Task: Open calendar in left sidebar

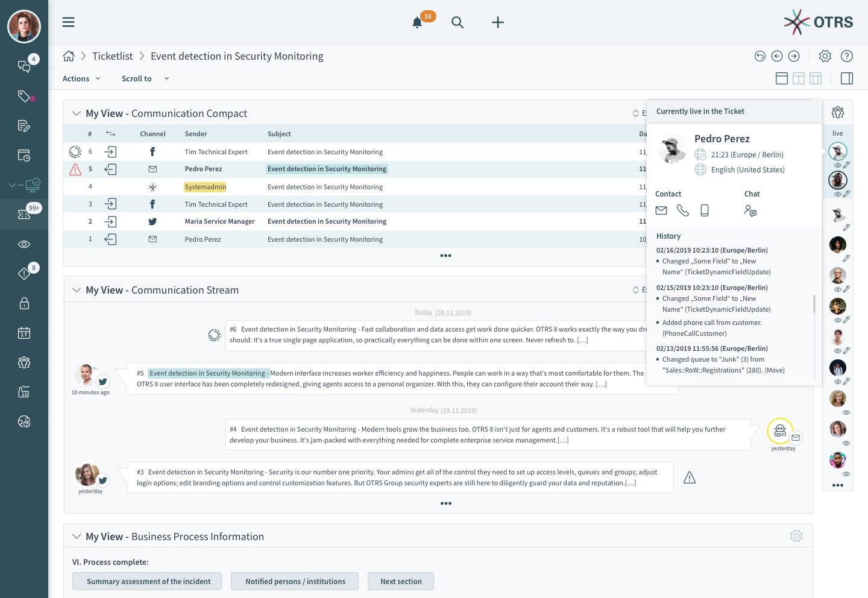Action: pyautogui.click(x=24, y=333)
